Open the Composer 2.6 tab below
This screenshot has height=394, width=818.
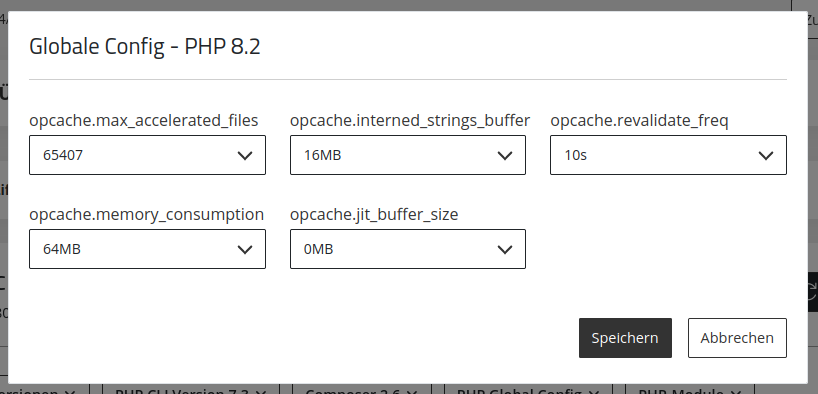point(362,390)
